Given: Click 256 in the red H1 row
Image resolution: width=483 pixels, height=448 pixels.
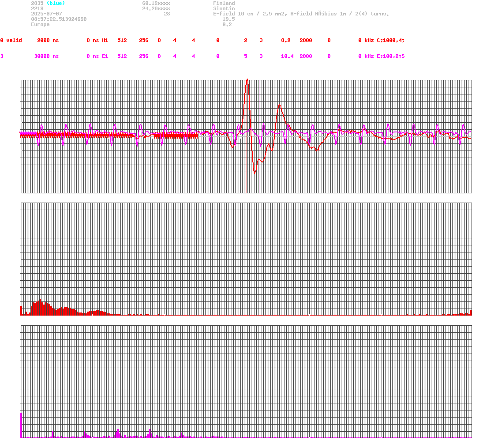Looking at the screenshot, I should (143, 41).
